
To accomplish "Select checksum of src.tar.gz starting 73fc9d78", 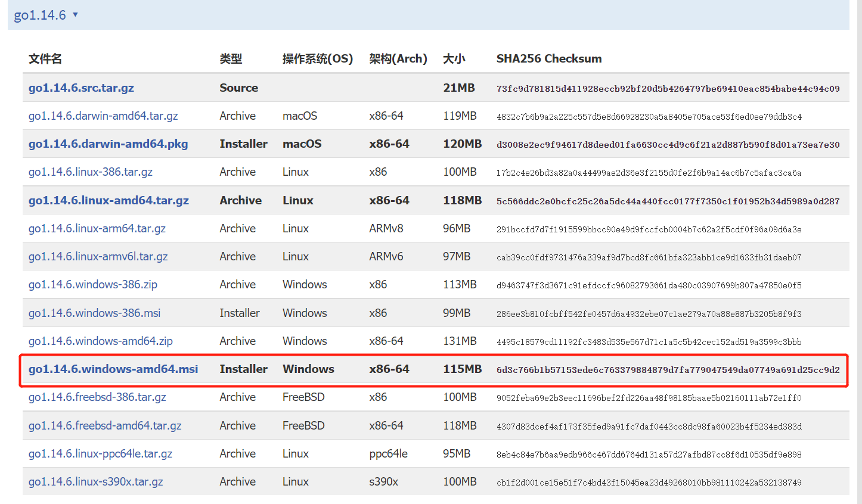I will pyautogui.click(x=668, y=89).
